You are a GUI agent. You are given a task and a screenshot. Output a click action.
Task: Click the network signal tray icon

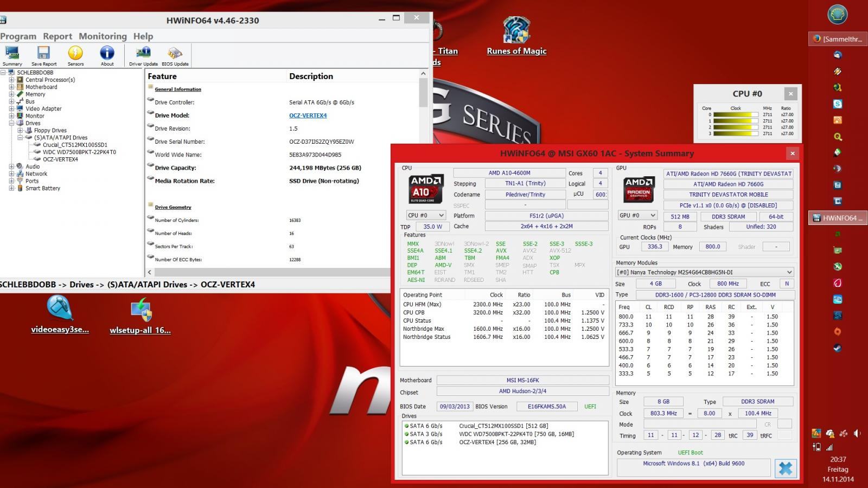point(829,447)
